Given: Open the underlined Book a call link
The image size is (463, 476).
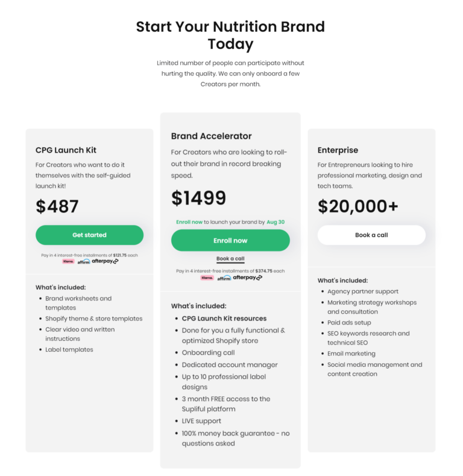Looking at the screenshot, I should coord(230,259).
